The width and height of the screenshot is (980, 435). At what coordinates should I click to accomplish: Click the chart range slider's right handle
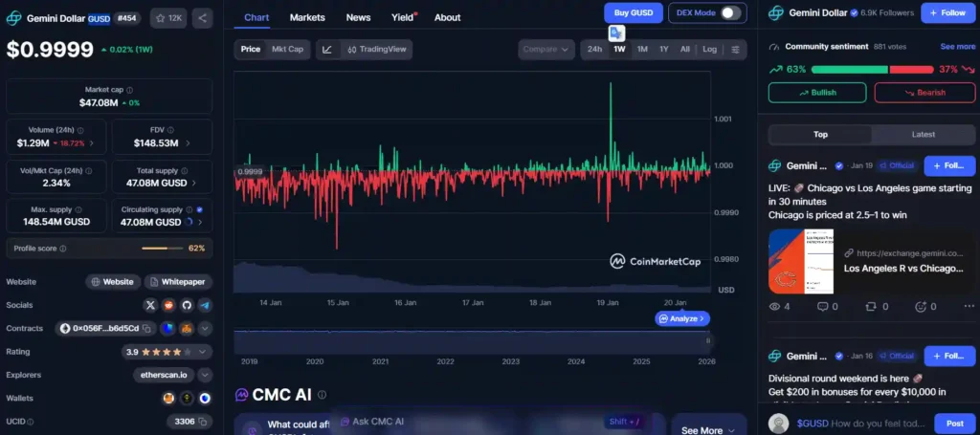point(708,340)
